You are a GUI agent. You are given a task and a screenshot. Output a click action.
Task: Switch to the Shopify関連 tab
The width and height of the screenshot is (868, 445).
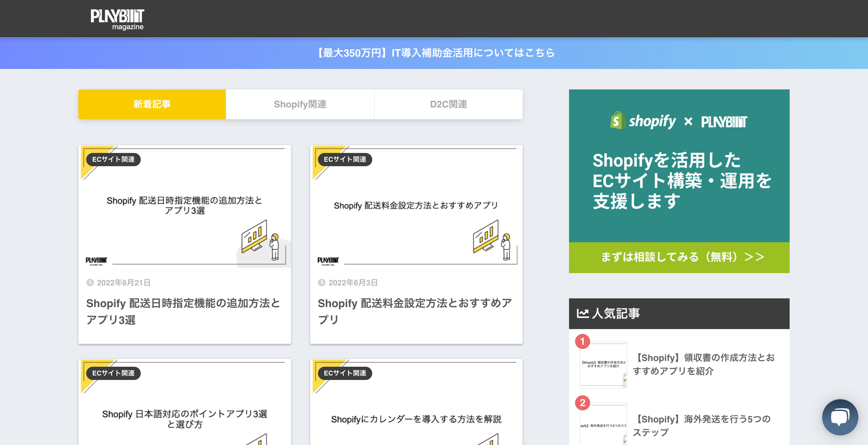300,104
